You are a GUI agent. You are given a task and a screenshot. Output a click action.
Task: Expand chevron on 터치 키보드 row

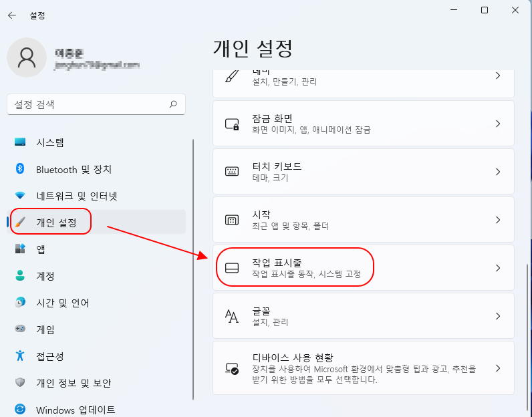498,172
